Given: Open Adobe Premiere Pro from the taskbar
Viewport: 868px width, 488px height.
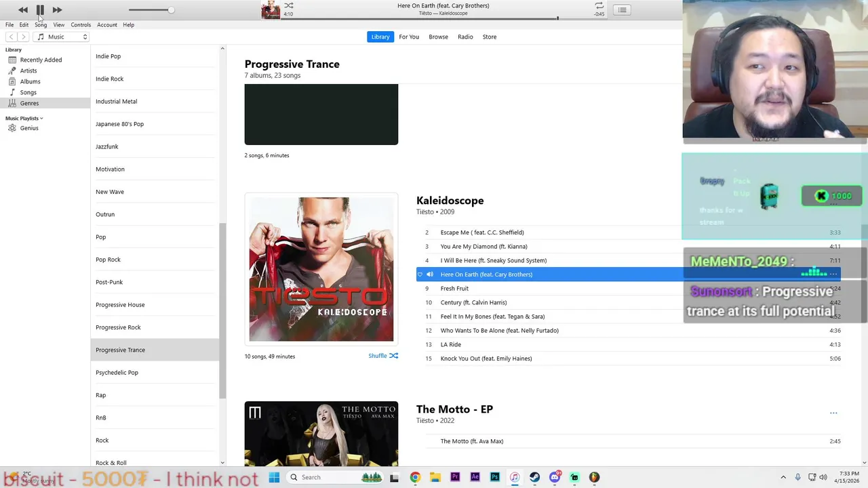Looking at the screenshot, I should [x=455, y=477].
